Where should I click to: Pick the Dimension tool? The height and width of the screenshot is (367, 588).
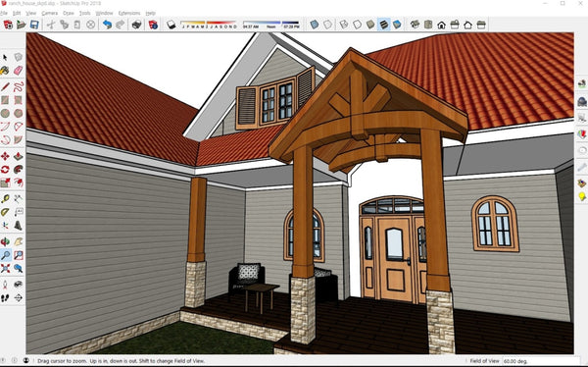(x=18, y=199)
